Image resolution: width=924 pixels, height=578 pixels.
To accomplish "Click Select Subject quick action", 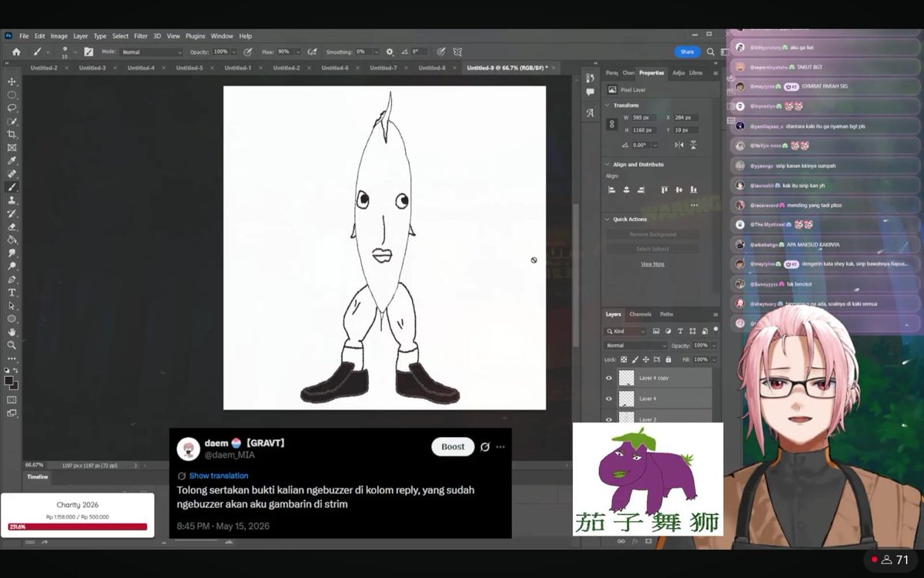I will (x=653, y=249).
